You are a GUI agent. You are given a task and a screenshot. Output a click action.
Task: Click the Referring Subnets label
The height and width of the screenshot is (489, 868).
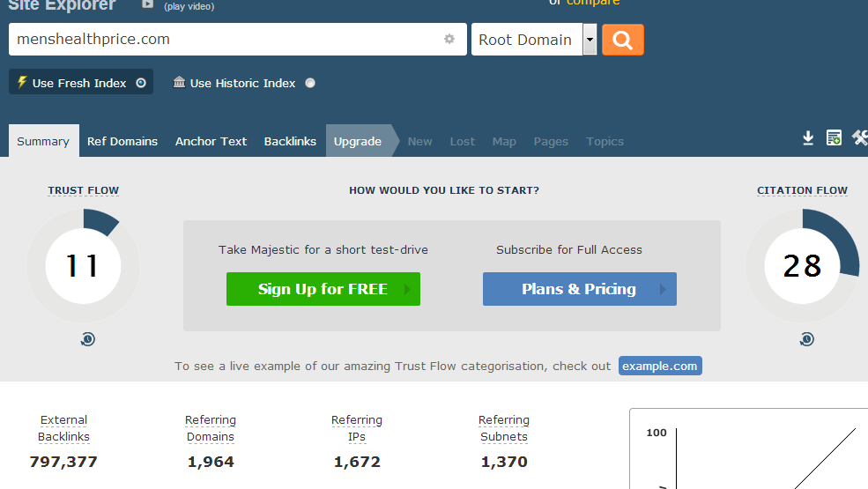point(504,428)
